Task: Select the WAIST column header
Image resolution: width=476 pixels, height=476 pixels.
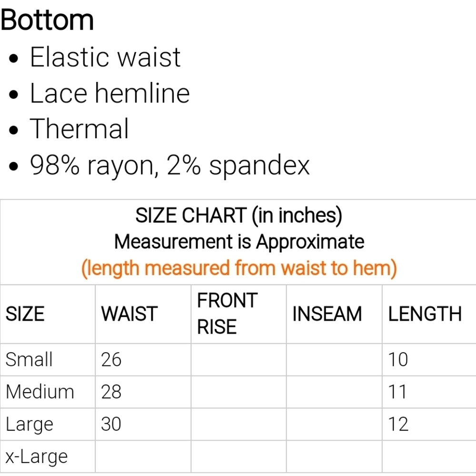Action: pyautogui.click(x=129, y=314)
